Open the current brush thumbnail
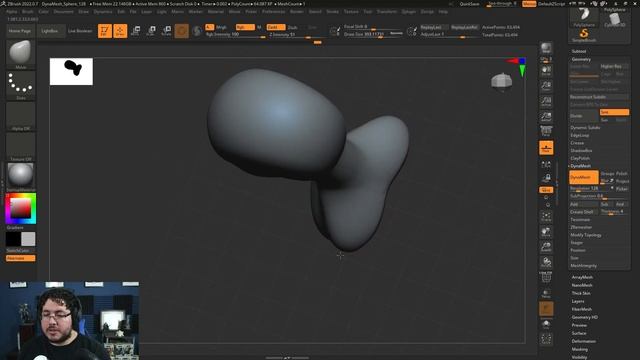The height and width of the screenshot is (360, 640). (x=20, y=53)
